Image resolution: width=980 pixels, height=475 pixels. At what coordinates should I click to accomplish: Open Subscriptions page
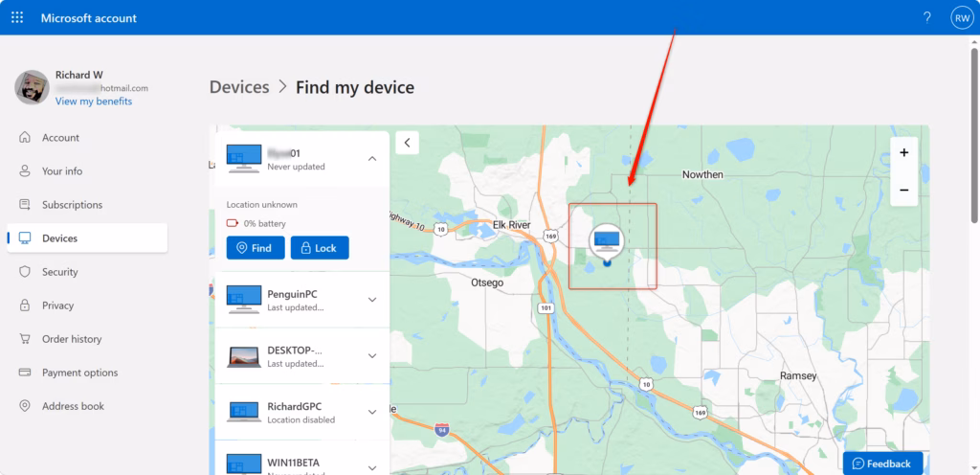(x=87, y=205)
